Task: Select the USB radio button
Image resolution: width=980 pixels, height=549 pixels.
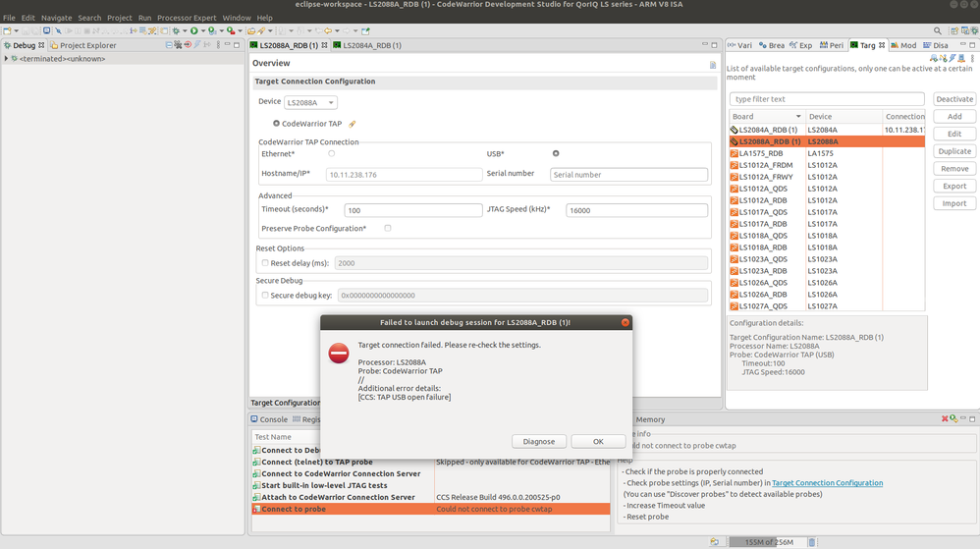Action: click(x=556, y=153)
